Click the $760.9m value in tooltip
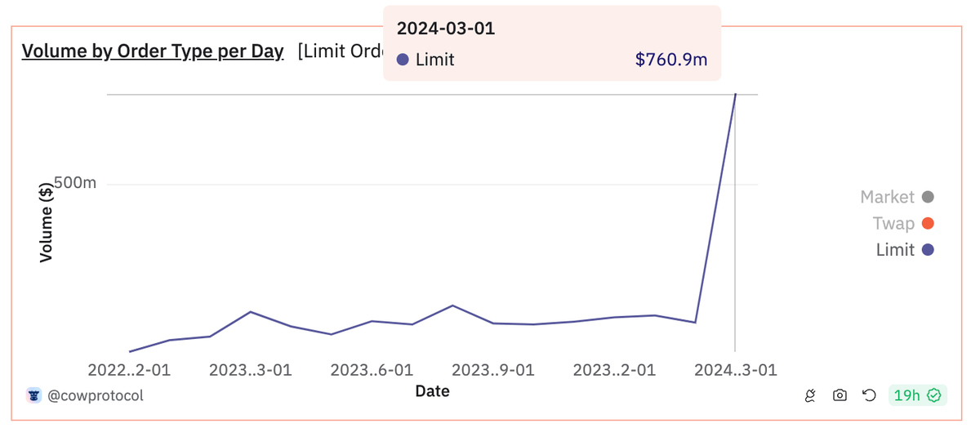This screenshot has width=980, height=437. [x=670, y=60]
